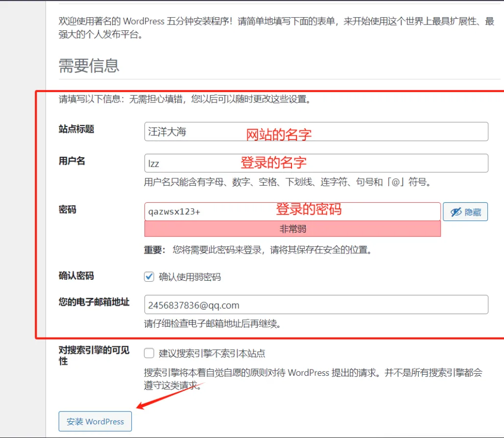The height and width of the screenshot is (438, 504).
Task: Click the 需要信息 heading
Action: pyautogui.click(x=89, y=66)
